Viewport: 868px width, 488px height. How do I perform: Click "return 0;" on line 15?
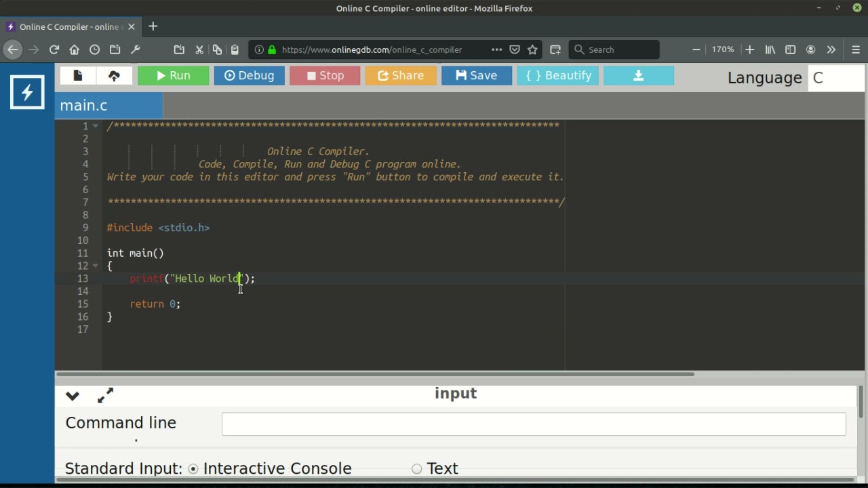(155, 304)
